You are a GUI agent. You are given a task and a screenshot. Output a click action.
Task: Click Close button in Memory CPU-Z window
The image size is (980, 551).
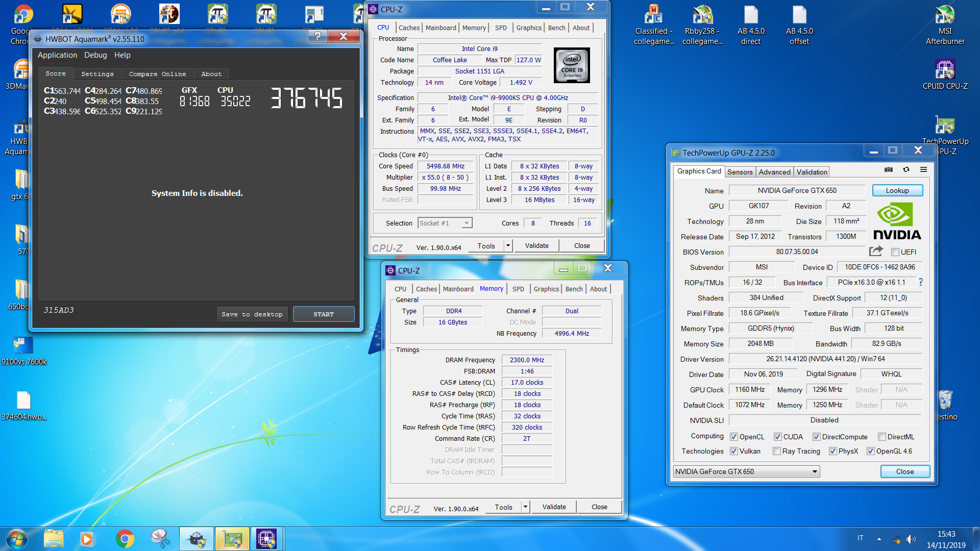coord(599,507)
